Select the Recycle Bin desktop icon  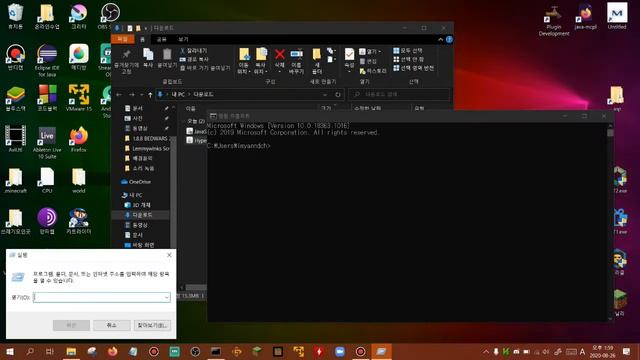click(16, 16)
